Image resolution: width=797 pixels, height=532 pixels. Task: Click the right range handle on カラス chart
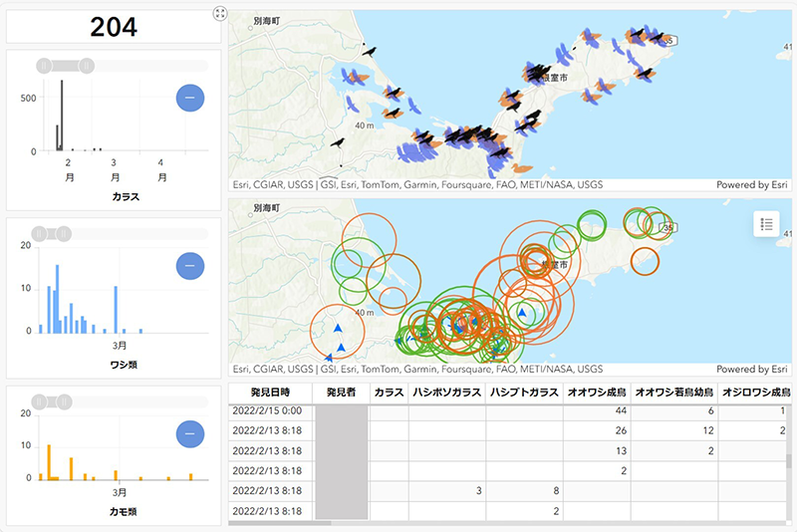click(x=88, y=66)
